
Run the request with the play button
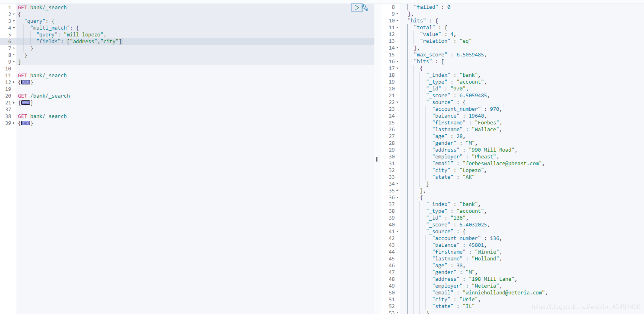click(x=356, y=8)
